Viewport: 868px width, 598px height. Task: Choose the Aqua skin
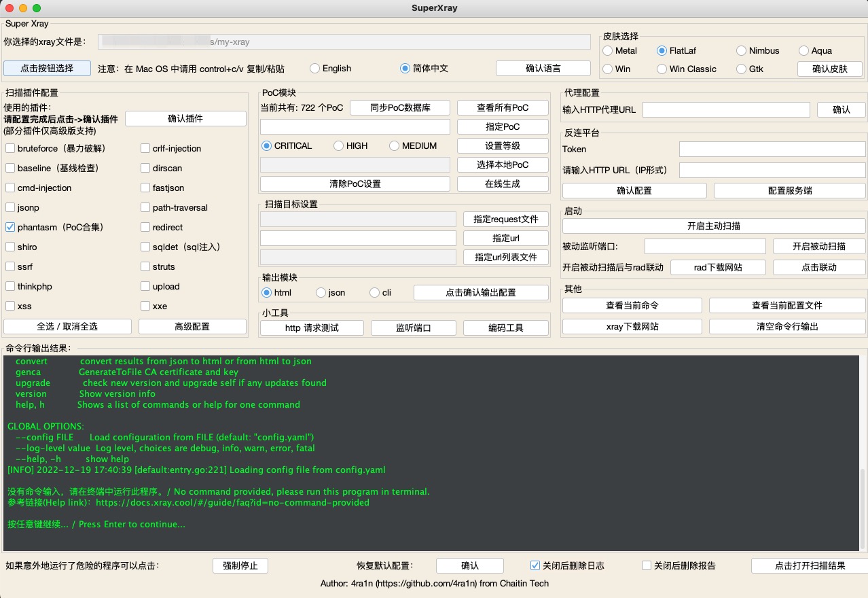803,50
